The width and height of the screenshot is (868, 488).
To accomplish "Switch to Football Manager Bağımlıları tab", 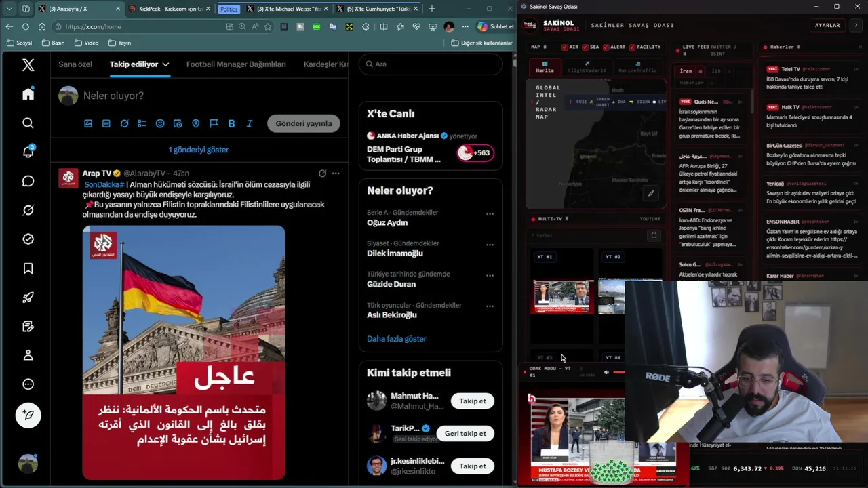I will point(236,64).
